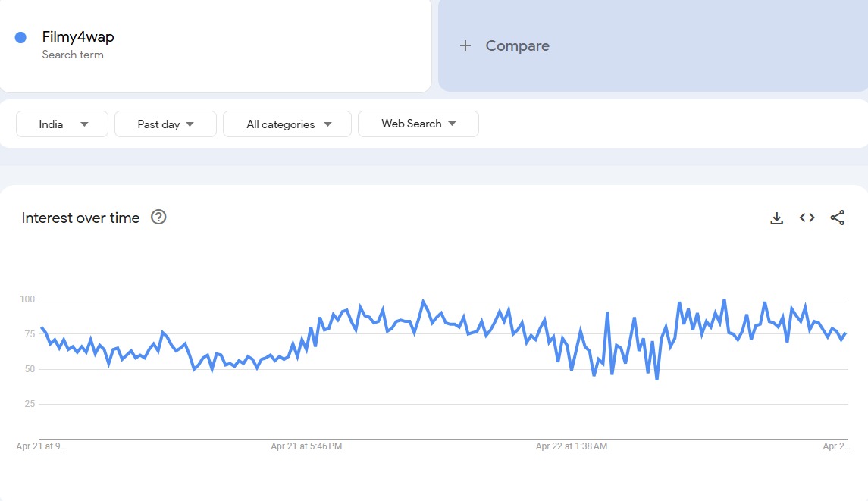Image resolution: width=868 pixels, height=501 pixels.
Task: Expand the All categories dropdown
Action: [x=287, y=124]
